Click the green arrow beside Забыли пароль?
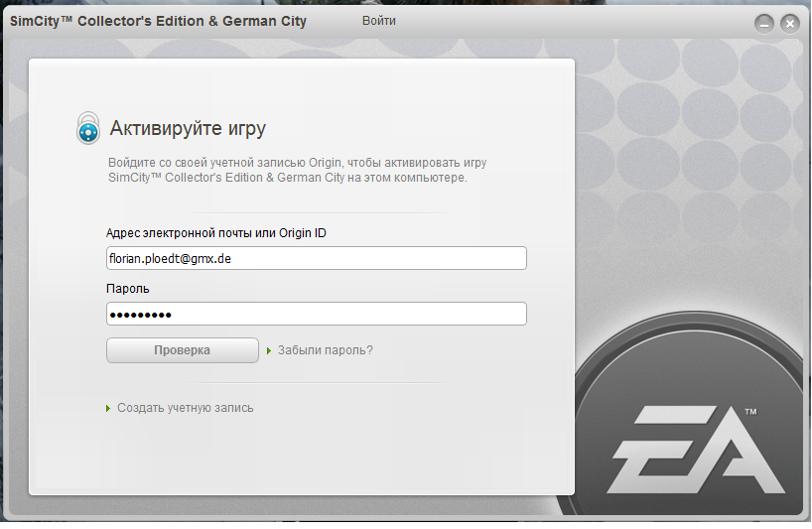 click(269, 351)
